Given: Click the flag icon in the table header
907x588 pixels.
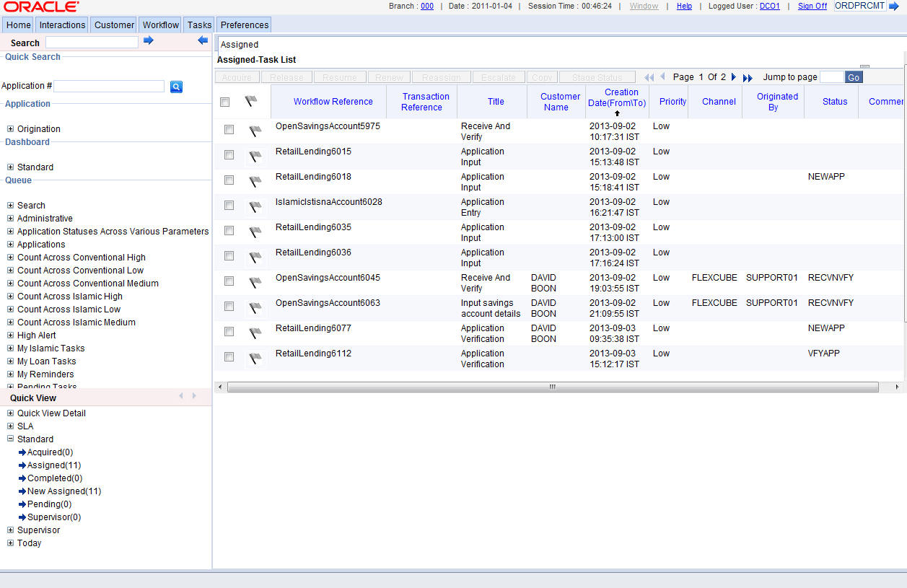Looking at the screenshot, I should pyautogui.click(x=251, y=101).
